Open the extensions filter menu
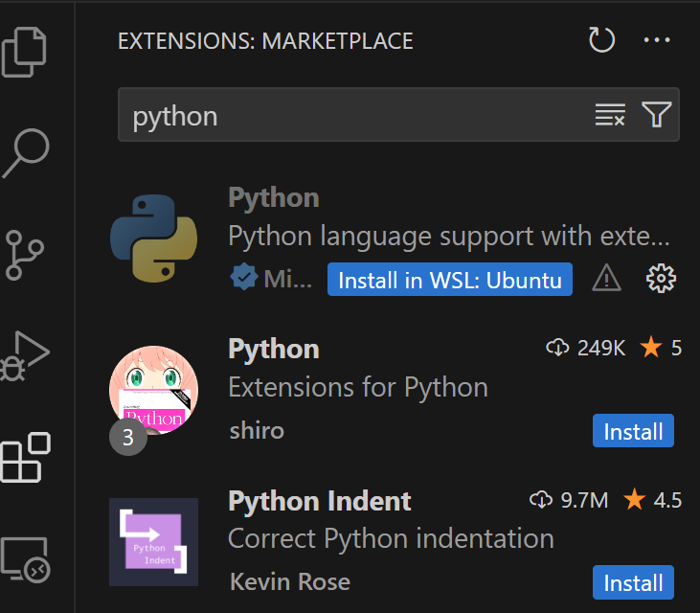Image resolution: width=700 pixels, height=613 pixels. tap(656, 114)
